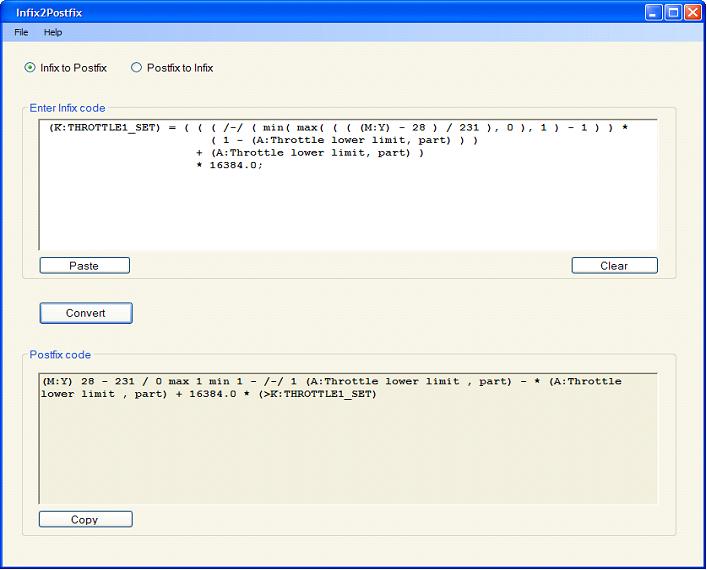Open the File menu

pyautogui.click(x=21, y=32)
